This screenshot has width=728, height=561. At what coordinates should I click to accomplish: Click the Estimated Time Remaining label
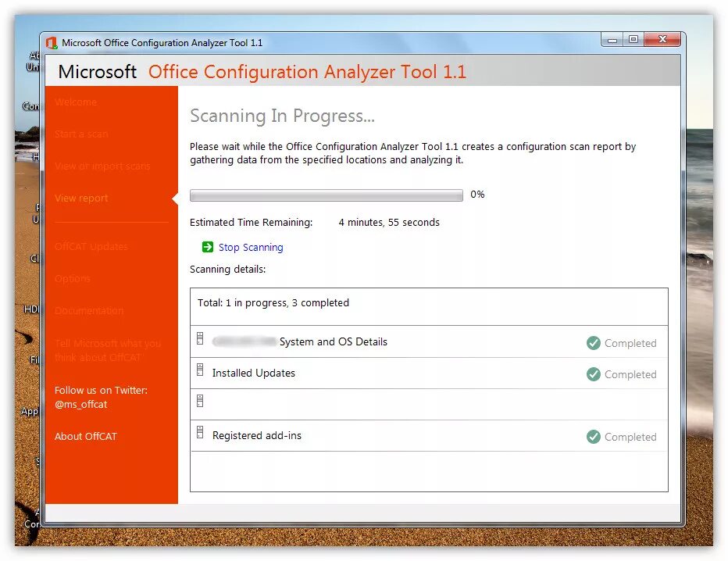pyautogui.click(x=252, y=223)
